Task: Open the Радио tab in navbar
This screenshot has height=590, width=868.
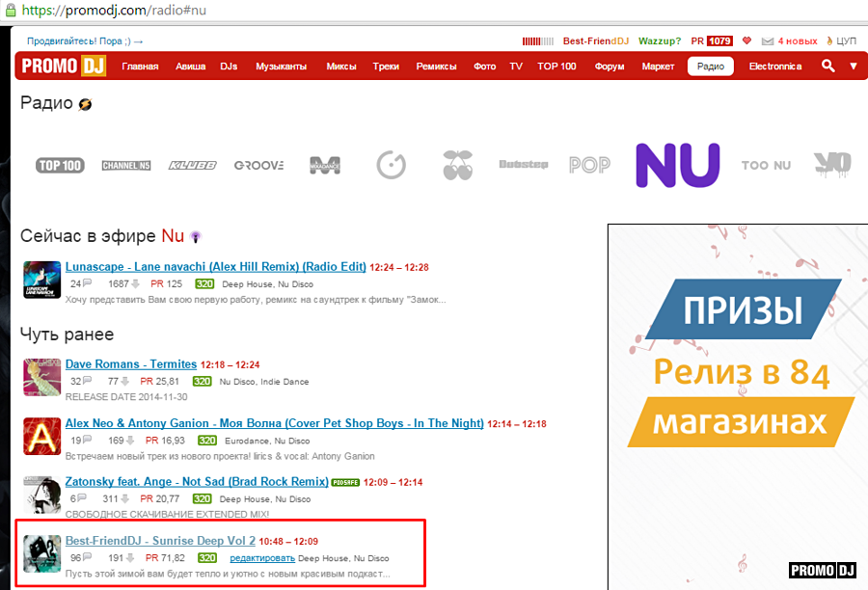Action: coord(711,67)
